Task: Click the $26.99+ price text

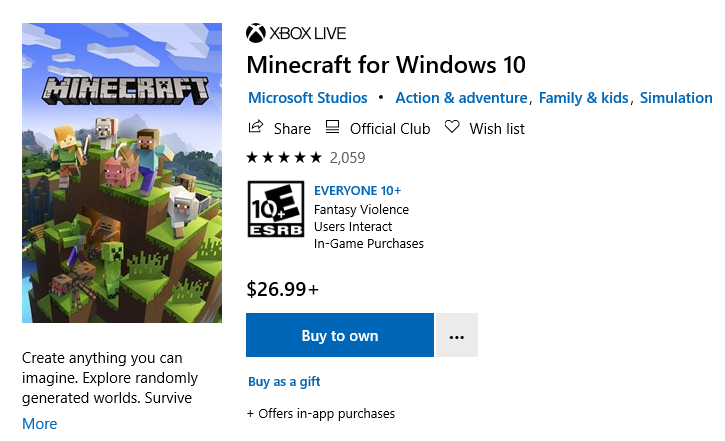Action: tap(282, 290)
